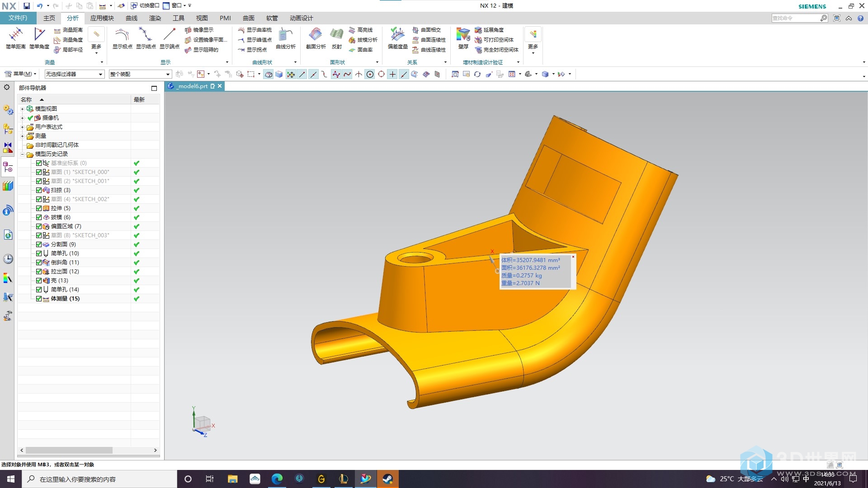Open the History clock sidebar icon
Image resolution: width=868 pixels, height=488 pixels.
click(8, 259)
